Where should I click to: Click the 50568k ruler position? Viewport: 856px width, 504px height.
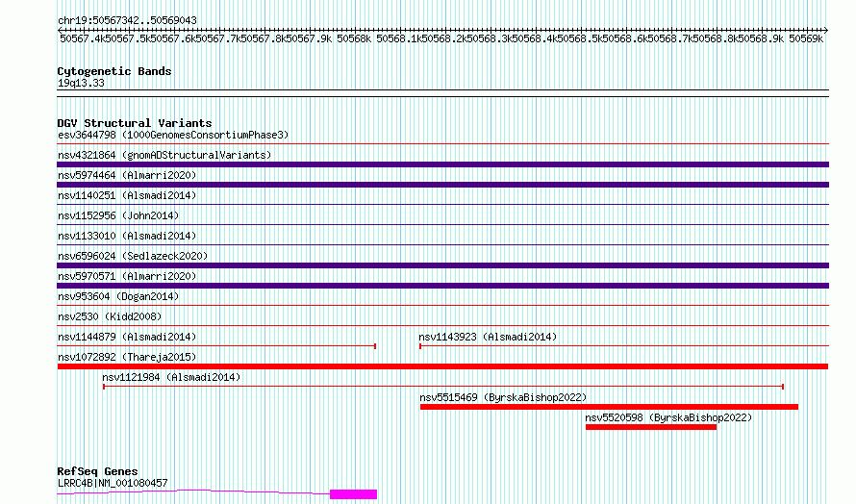(x=354, y=38)
